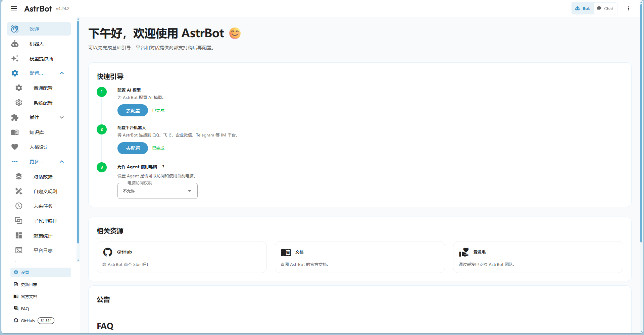This screenshot has height=335, width=644.
Task: Click the dashboard icon beside 数据统计
Action: pyautogui.click(x=19, y=235)
